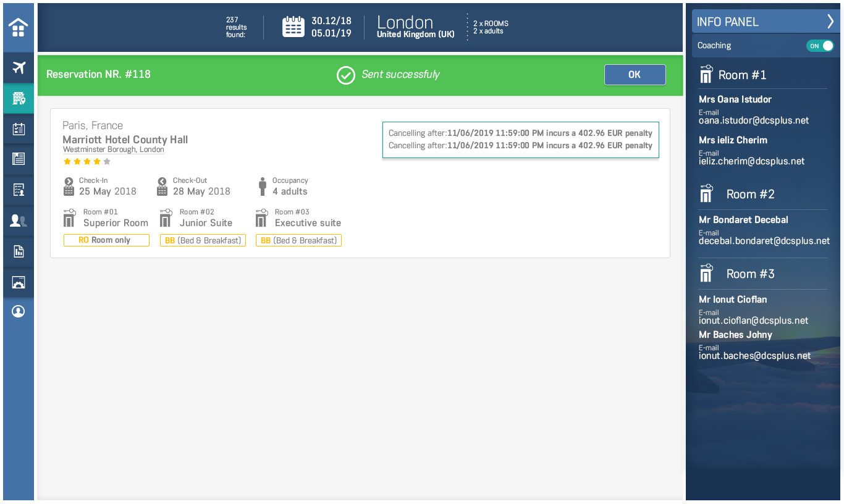
Task: Select guest Mr Bondaret Decebal
Action: 743,220
